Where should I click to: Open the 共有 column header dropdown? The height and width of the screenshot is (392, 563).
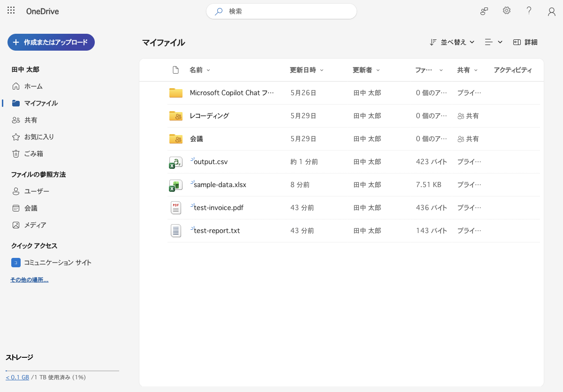[467, 70]
